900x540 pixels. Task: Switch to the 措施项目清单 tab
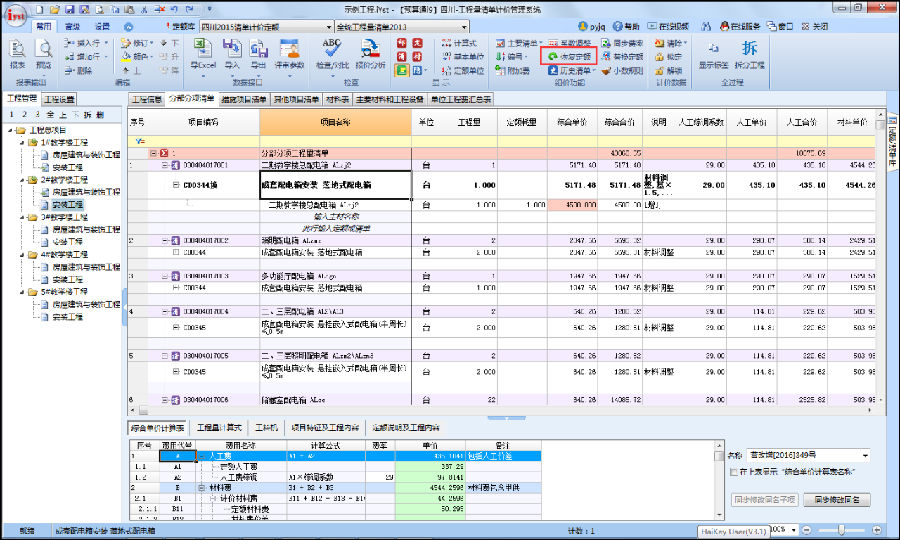click(242, 100)
